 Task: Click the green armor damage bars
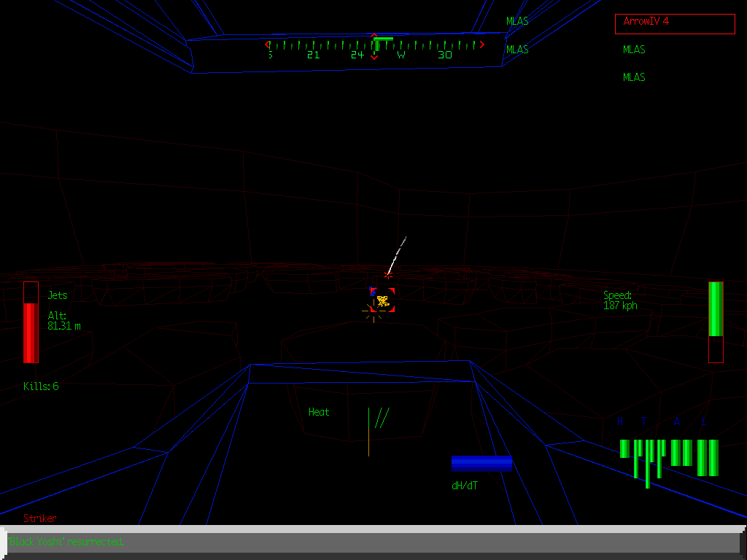[668, 456]
